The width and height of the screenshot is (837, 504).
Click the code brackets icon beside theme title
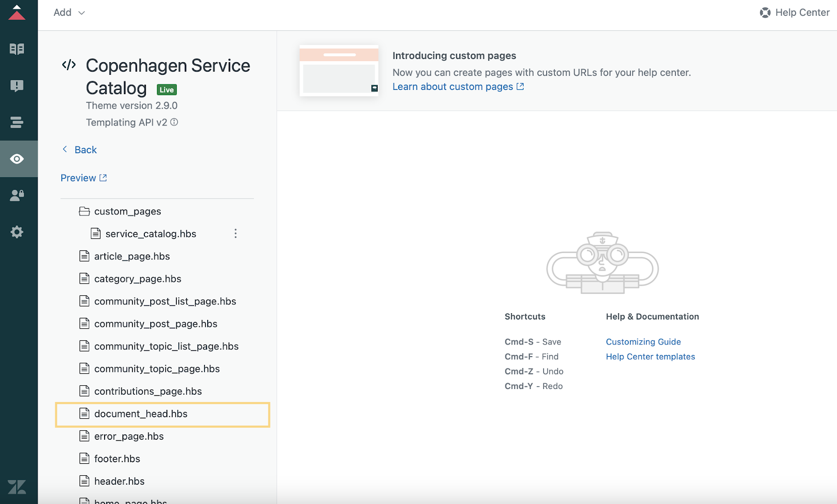click(69, 65)
